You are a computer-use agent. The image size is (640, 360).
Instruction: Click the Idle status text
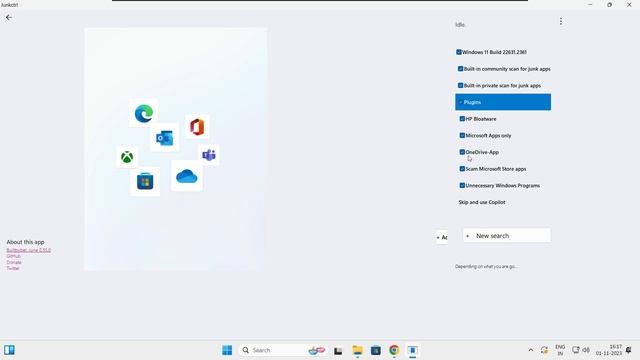click(460, 25)
